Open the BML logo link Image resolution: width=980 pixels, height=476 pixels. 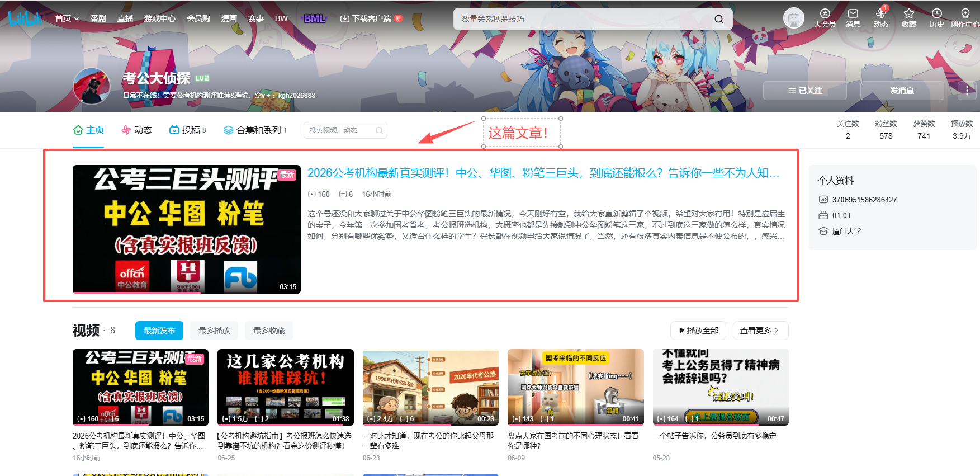click(314, 18)
